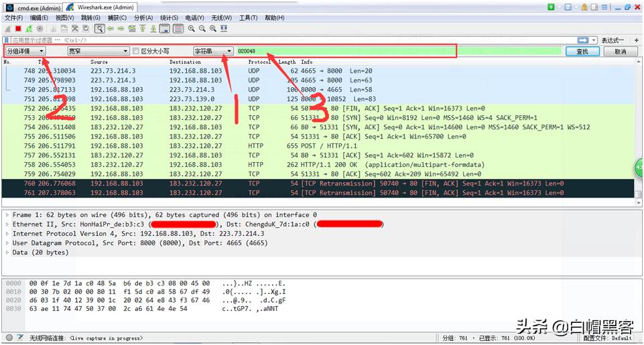Stop the running capture (red square)
Viewport: 644px width, 345px height.
tap(19, 29)
